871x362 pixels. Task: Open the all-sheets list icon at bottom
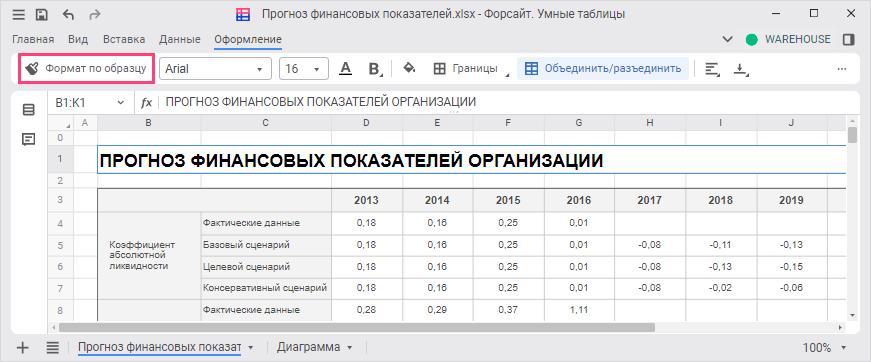tap(52, 348)
